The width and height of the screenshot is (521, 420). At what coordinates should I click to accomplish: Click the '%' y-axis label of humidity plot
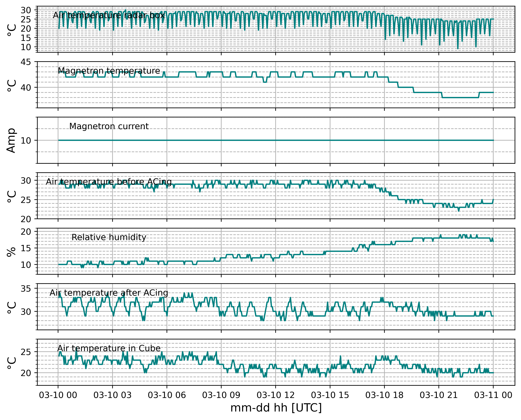tap(11, 251)
